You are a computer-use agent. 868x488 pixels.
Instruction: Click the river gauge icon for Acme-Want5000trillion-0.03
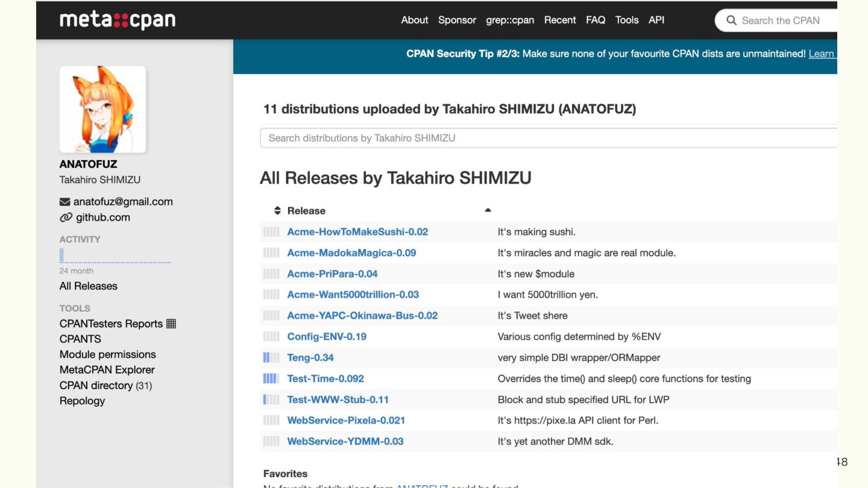271,295
